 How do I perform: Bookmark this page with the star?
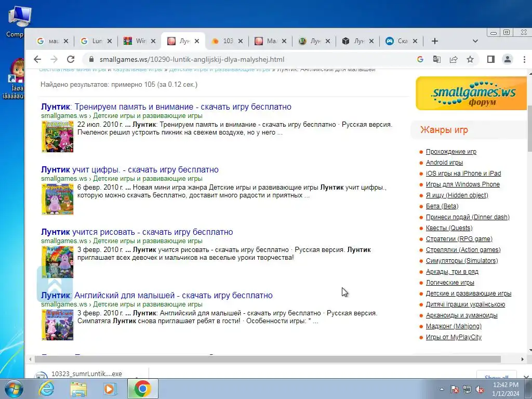click(470, 59)
